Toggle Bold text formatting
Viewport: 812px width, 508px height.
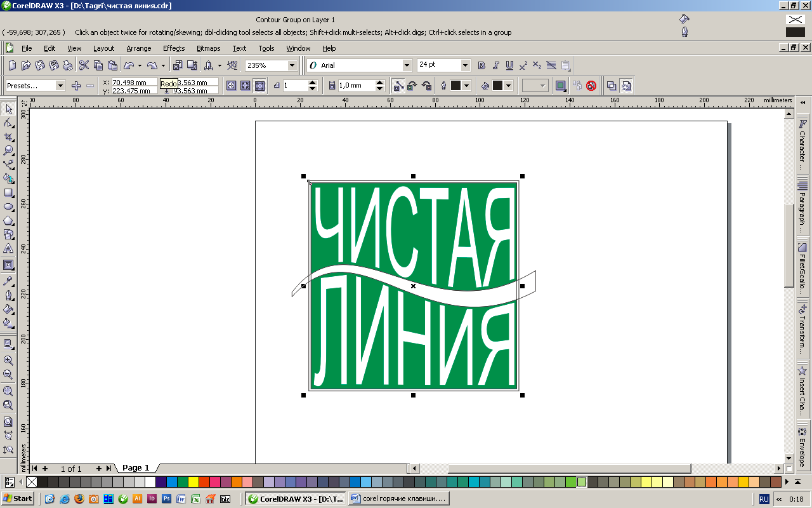coord(481,65)
